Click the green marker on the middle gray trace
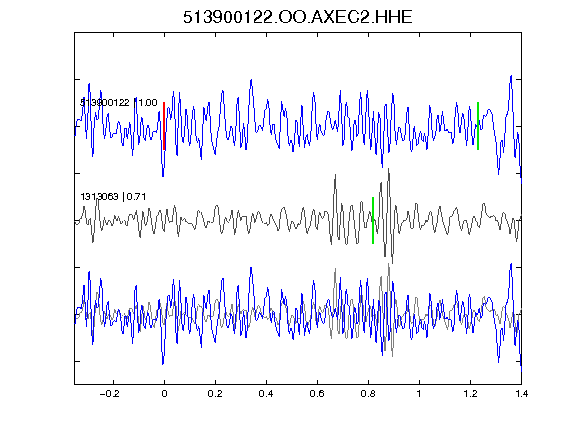The image size is (576, 432). pyautogui.click(x=373, y=220)
